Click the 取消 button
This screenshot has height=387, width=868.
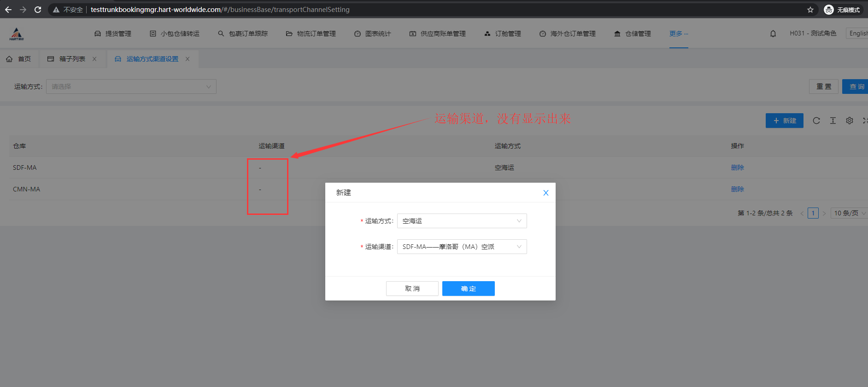click(x=412, y=289)
